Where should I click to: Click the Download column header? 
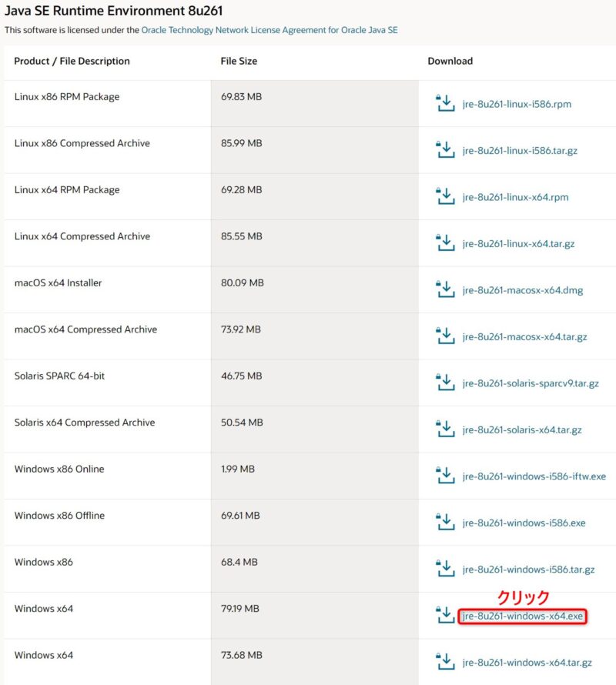[450, 61]
